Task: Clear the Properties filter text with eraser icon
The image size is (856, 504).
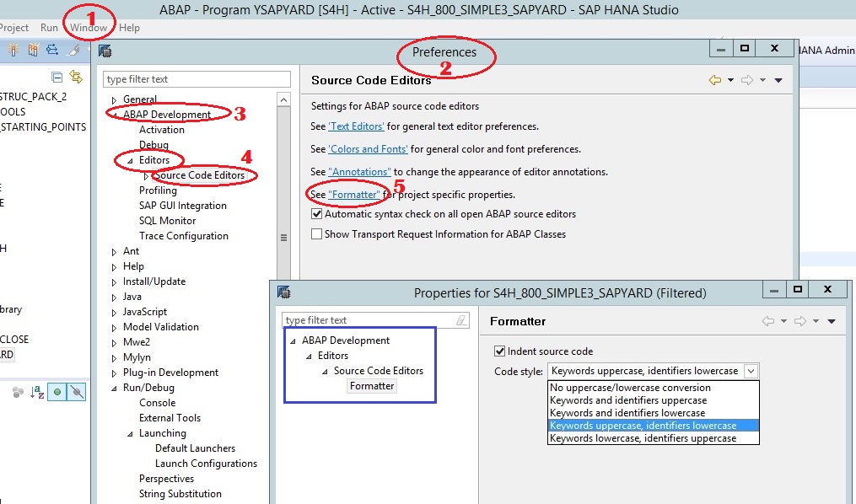Action: click(461, 320)
